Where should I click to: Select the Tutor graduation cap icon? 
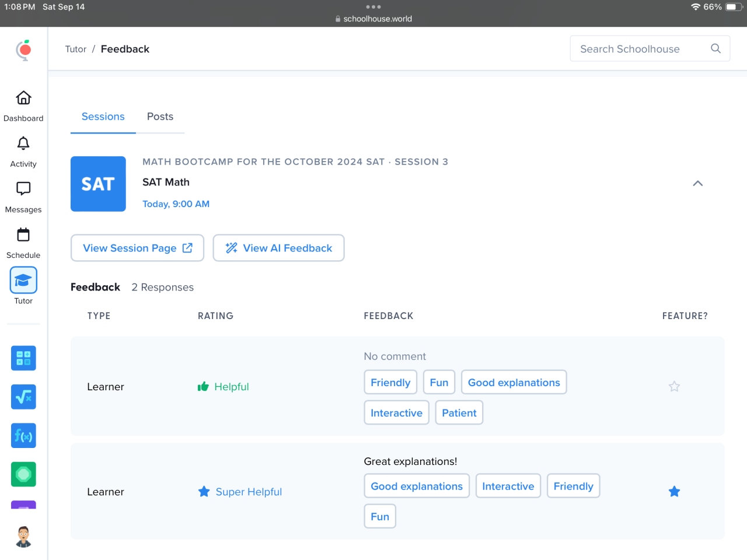click(x=23, y=280)
